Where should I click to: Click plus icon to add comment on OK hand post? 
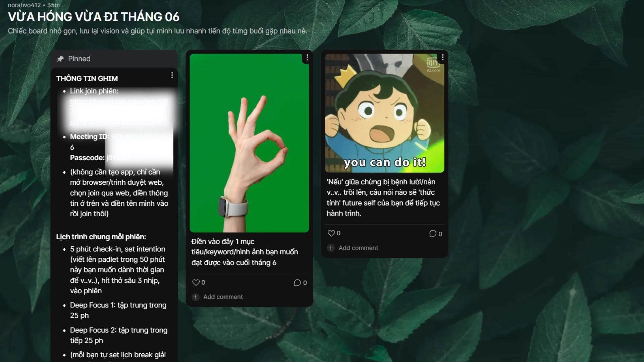pyautogui.click(x=196, y=297)
